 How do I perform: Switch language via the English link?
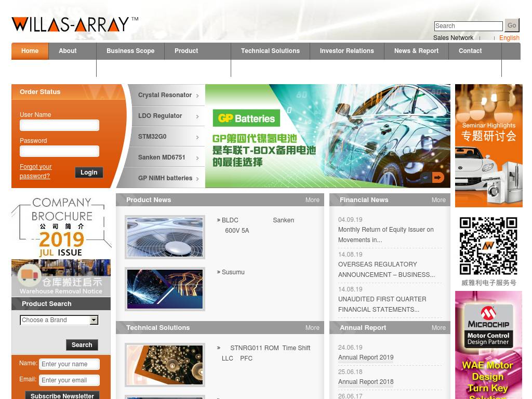[509, 37]
